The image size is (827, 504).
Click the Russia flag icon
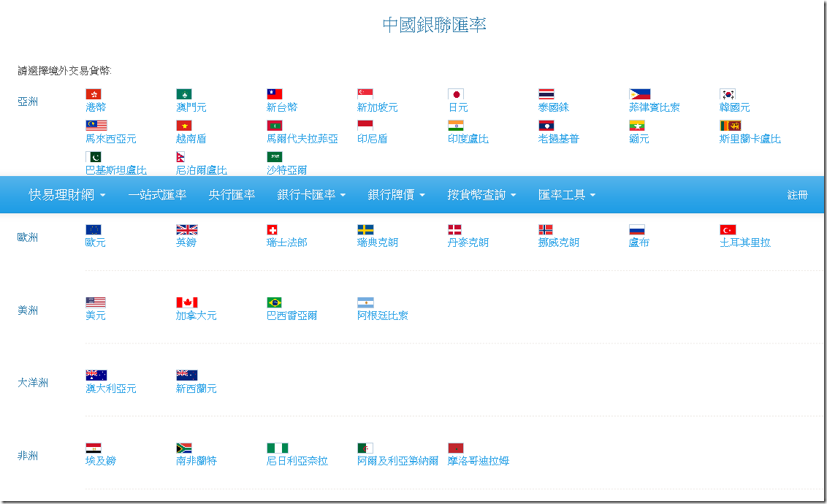tap(636, 229)
